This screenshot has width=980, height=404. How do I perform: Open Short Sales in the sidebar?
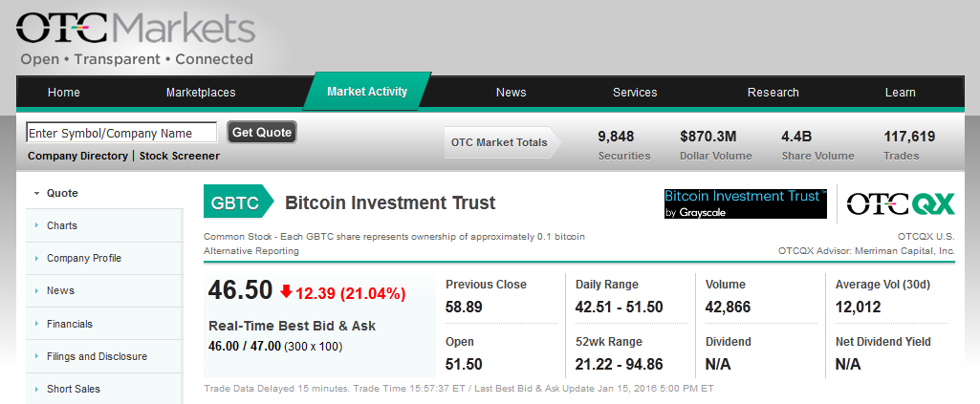pos(104,389)
